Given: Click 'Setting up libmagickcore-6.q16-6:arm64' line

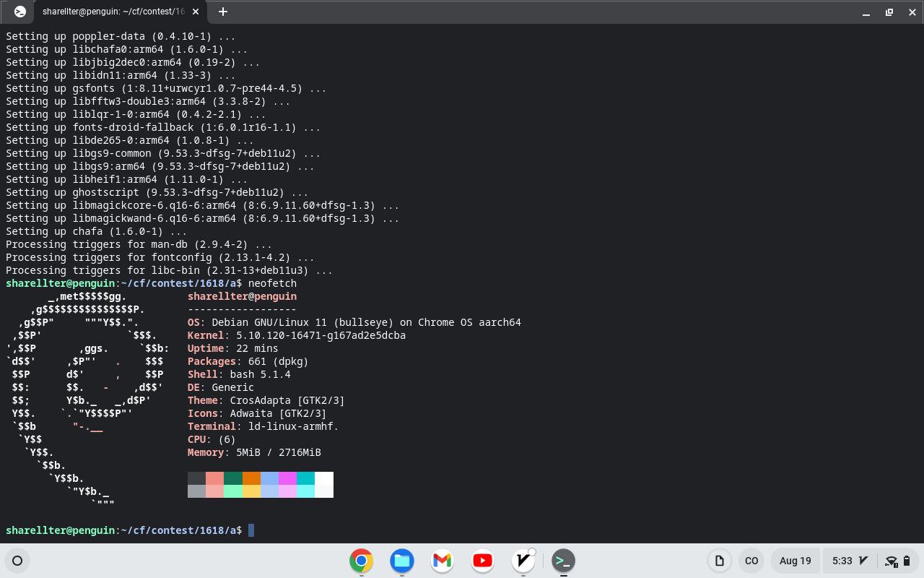Looking at the screenshot, I should click(x=202, y=205).
